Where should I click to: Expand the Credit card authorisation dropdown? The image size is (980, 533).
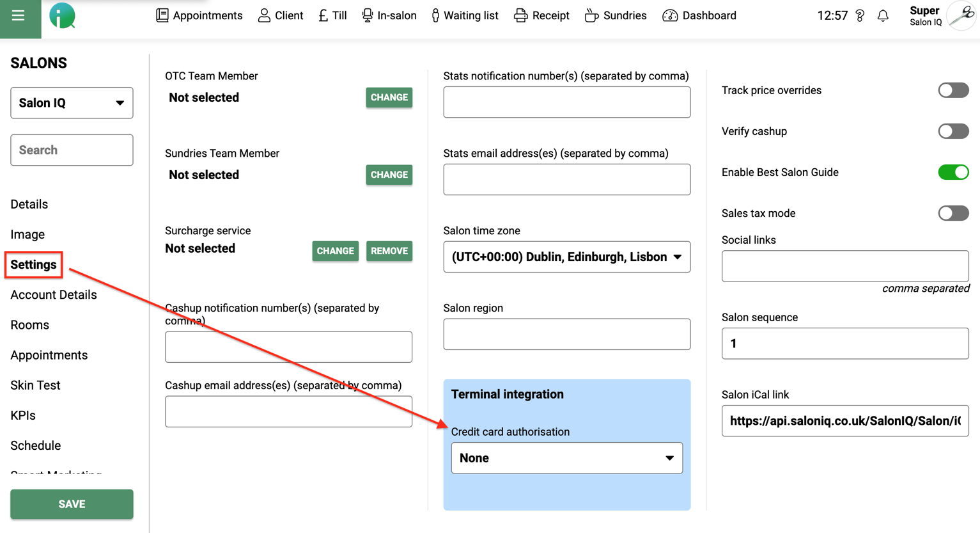(566, 457)
